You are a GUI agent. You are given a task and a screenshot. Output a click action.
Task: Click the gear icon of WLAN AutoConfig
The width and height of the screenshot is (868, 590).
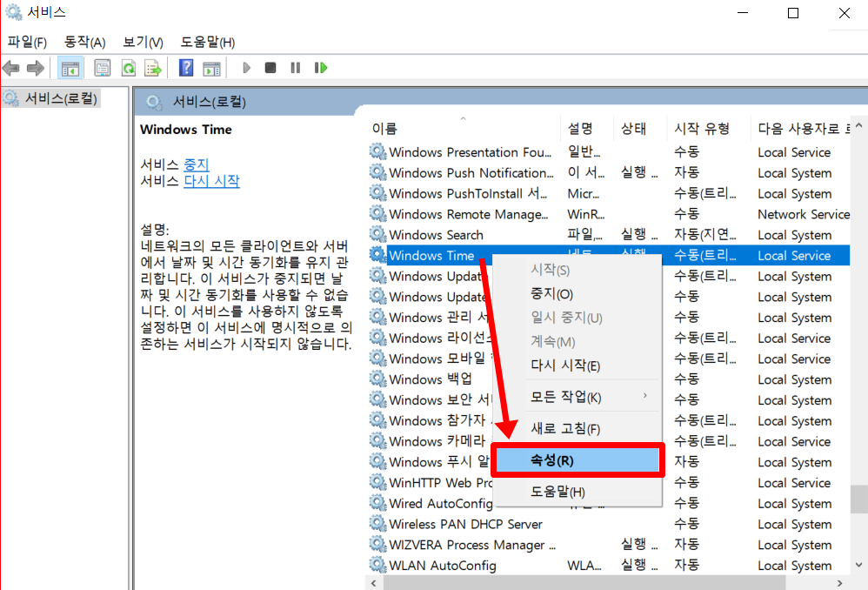pos(377,565)
